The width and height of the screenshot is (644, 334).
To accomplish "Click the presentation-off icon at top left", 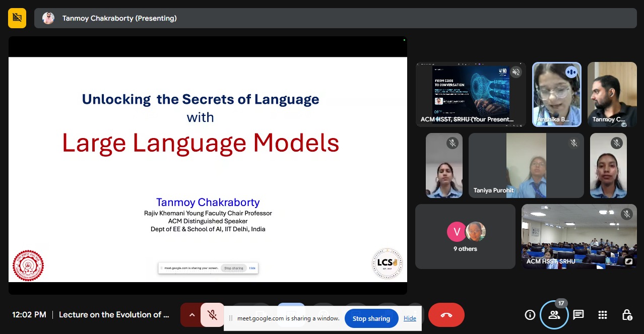I will [17, 18].
